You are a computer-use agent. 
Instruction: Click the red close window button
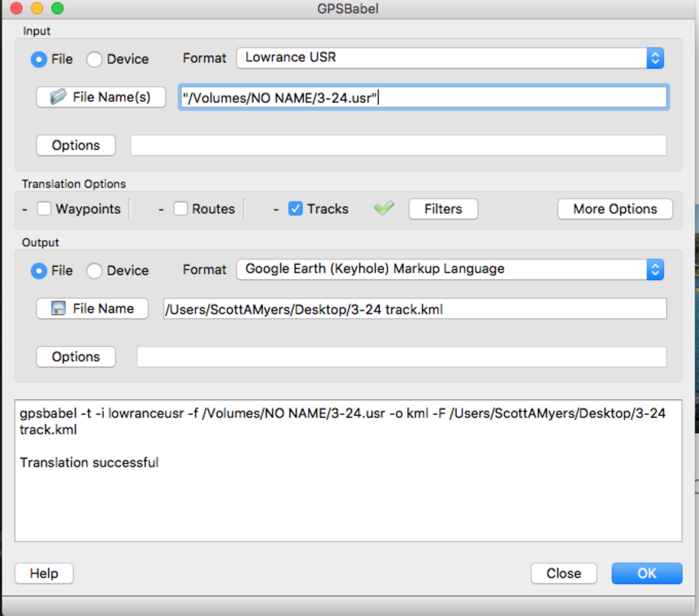(x=16, y=8)
